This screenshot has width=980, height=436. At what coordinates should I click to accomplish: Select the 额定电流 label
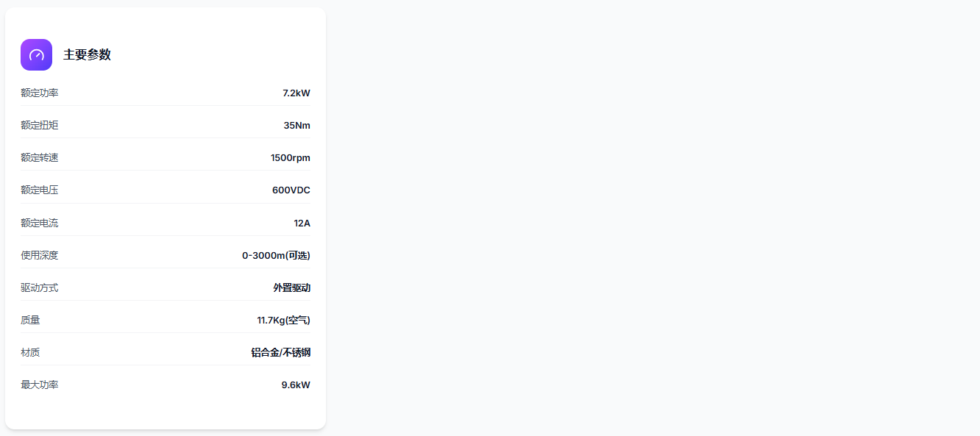(40, 224)
